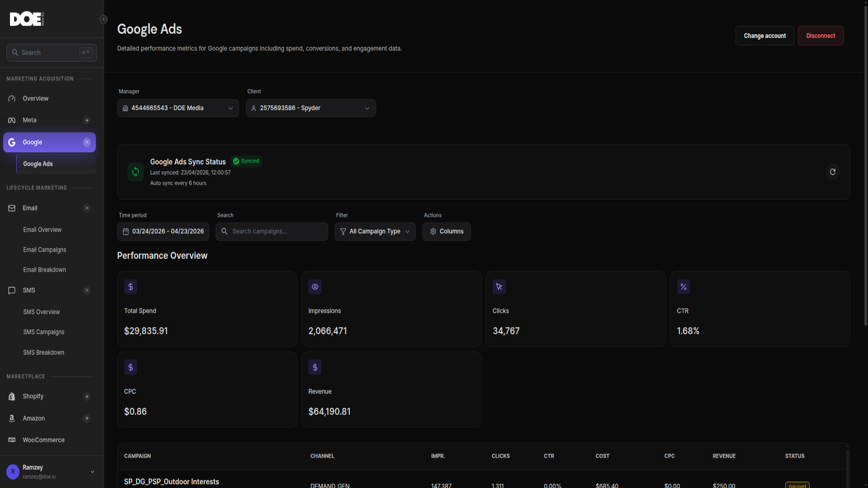Click the green Synced check badge
868x488 pixels.
pyautogui.click(x=246, y=161)
